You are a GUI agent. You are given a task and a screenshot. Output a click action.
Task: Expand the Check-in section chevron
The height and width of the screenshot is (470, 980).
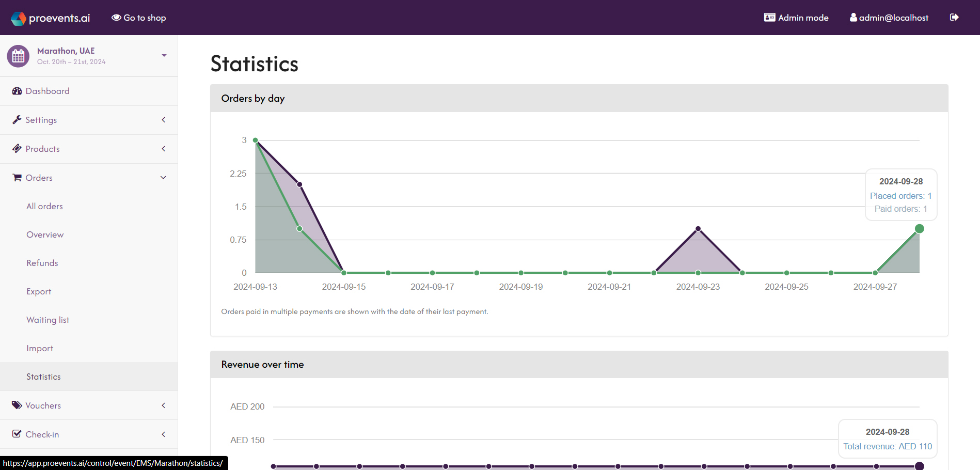point(163,434)
